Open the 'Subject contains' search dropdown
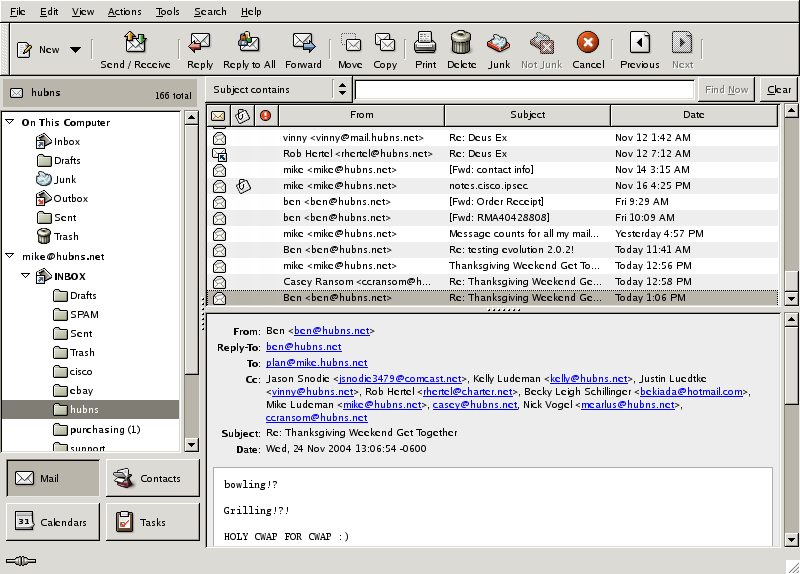800x574 pixels. (279, 89)
